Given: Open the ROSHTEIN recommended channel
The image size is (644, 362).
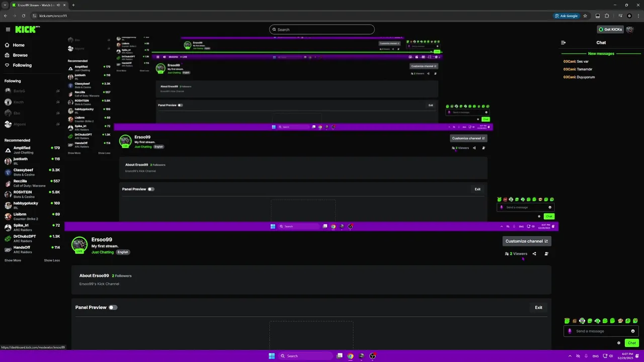Looking at the screenshot, I should (x=32, y=194).
